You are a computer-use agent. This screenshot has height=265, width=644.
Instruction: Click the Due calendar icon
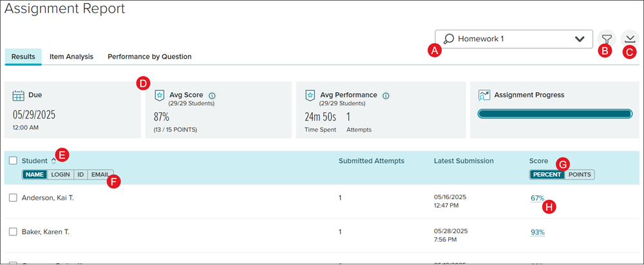click(x=19, y=95)
